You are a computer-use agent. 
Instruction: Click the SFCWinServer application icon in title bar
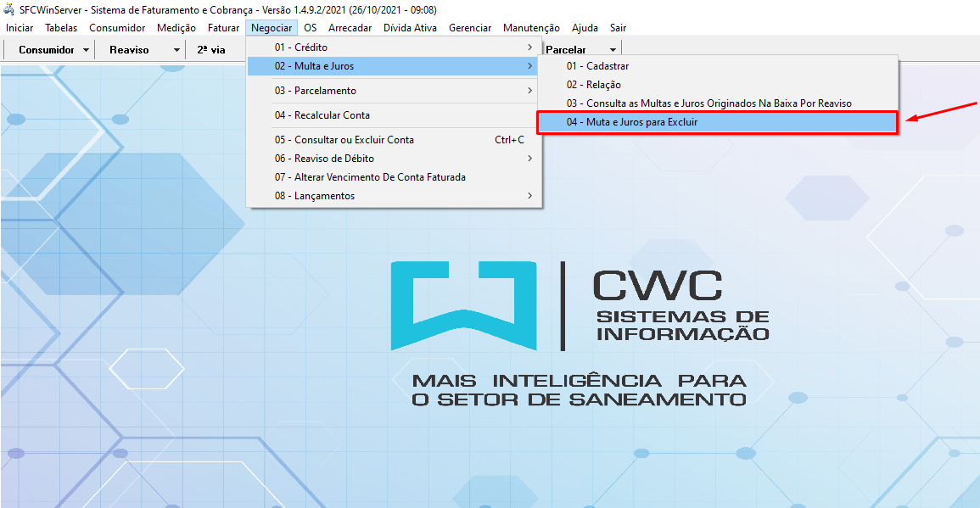pyautogui.click(x=9, y=9)
